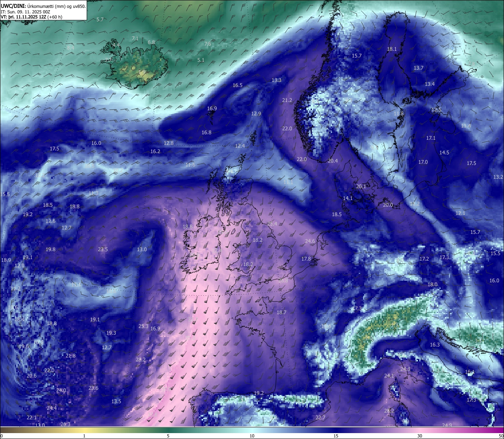Screen dimensions: 504x439
Task: Click the 'UWC/DINI: Úrkomumætti (mm) og uv850.' title
Action: pyautogui.click(x=43, y=6)
